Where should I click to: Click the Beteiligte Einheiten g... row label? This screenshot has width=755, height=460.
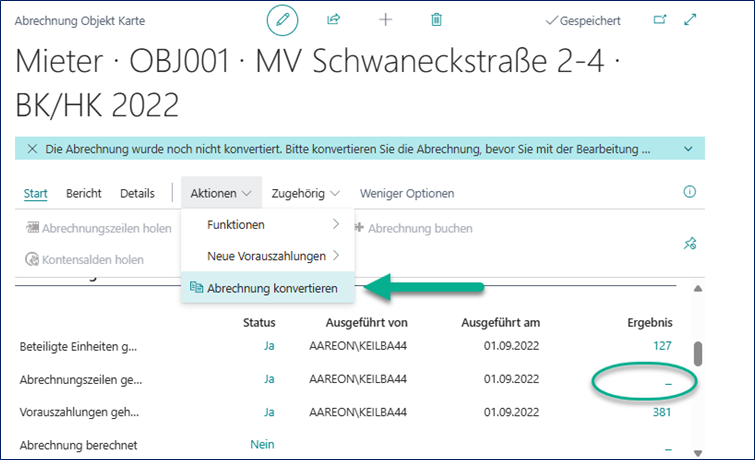coord(78,347)
